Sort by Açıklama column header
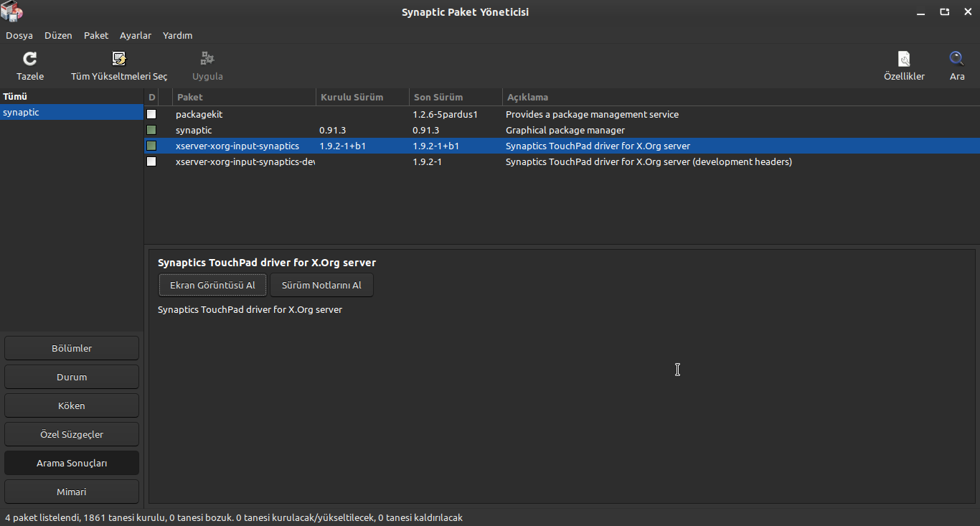Image resolution: width=980 pixels, height=526 pixels. point(741,97)
